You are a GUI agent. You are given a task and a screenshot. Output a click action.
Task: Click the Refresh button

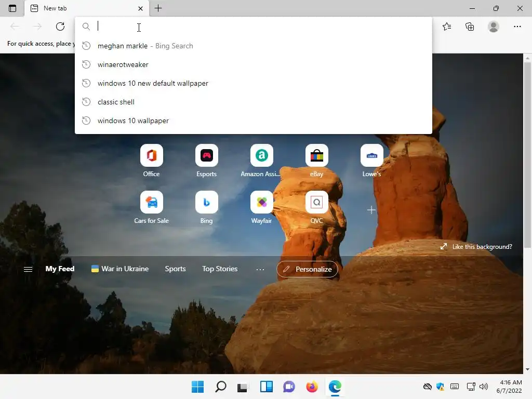pyautogui.click(x=60, y=26)
